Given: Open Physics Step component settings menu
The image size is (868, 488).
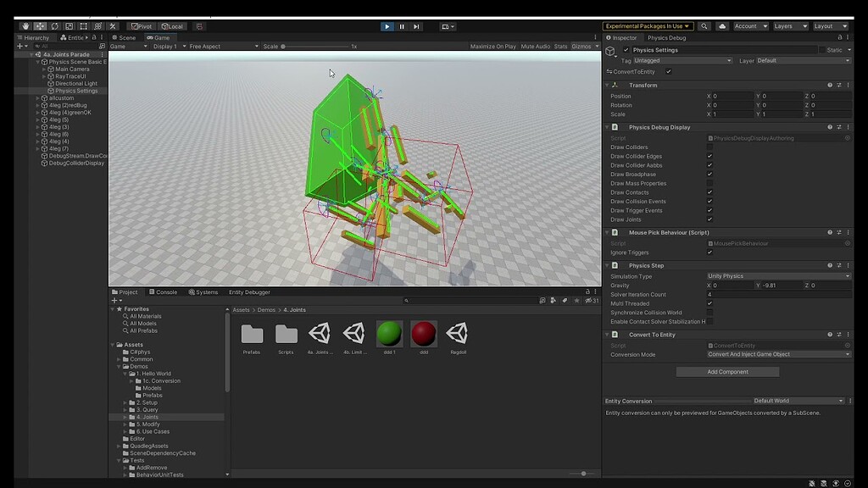Looking at the screenshot, I should (x=848, y=265).
